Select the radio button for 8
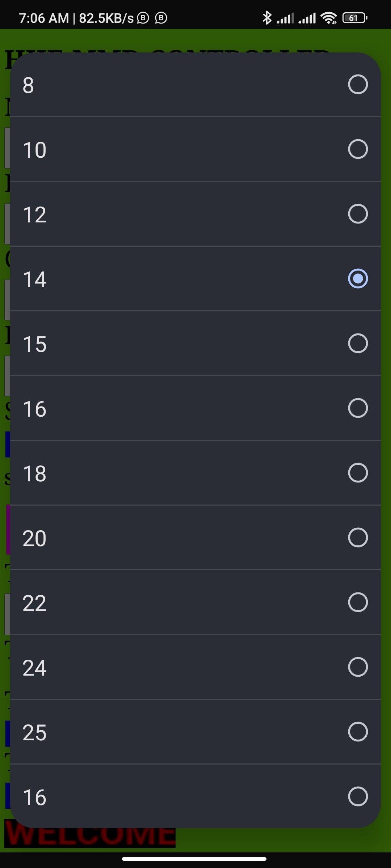Viewport: 391px width, 868px height. (x=358, y=85)
